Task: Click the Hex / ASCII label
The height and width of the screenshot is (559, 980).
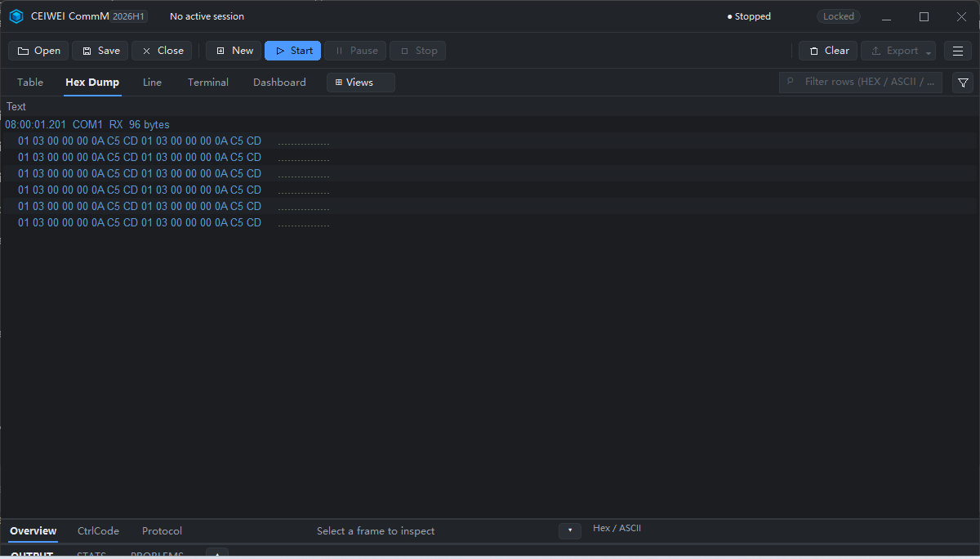Action: (617, 528)
